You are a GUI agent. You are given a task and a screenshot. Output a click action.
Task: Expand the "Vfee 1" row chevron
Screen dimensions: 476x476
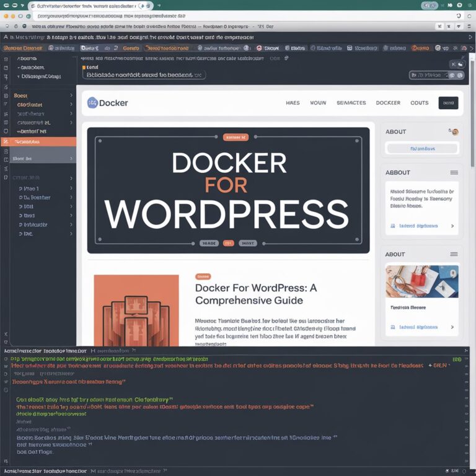point(71,188)
